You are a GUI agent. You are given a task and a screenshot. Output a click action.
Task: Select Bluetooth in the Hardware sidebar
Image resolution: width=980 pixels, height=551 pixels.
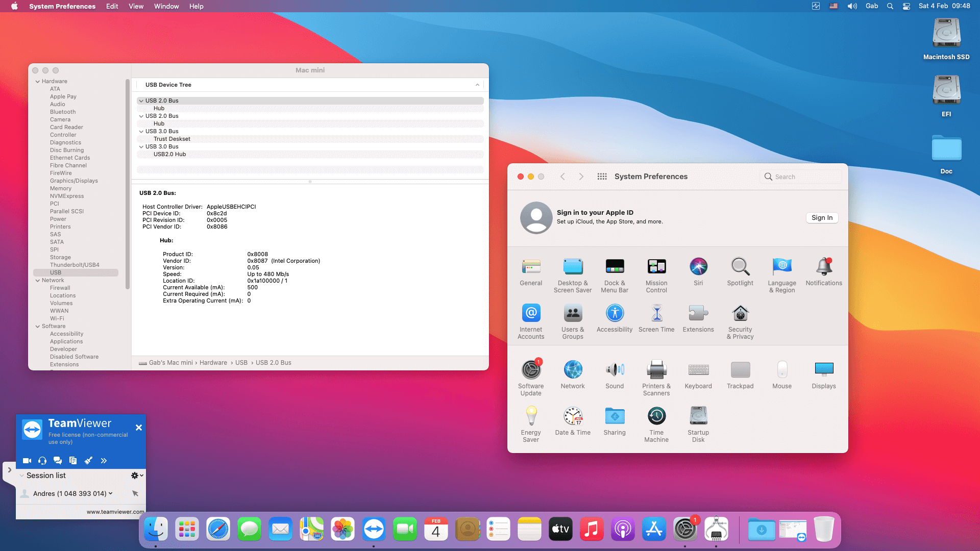coord(62,112)
